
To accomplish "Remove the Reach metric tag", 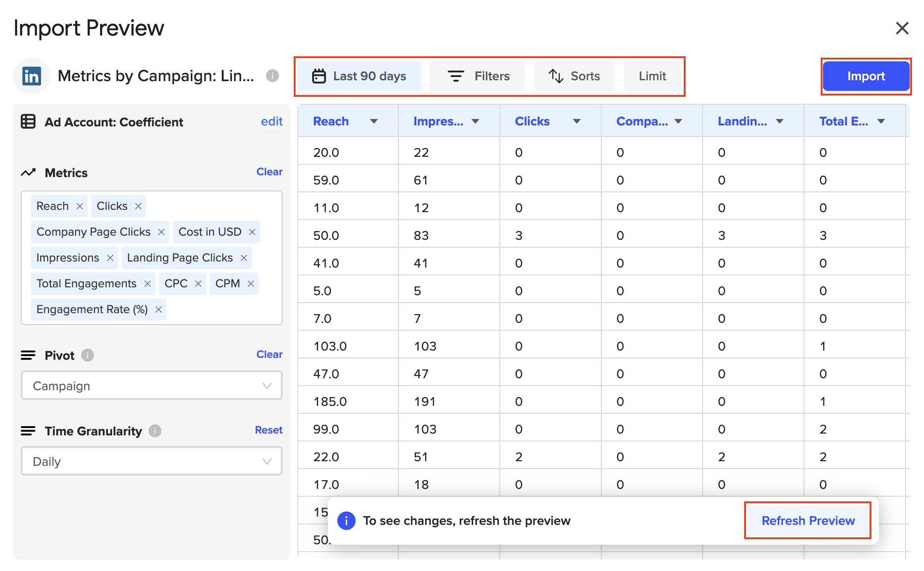I will point(80,206).
